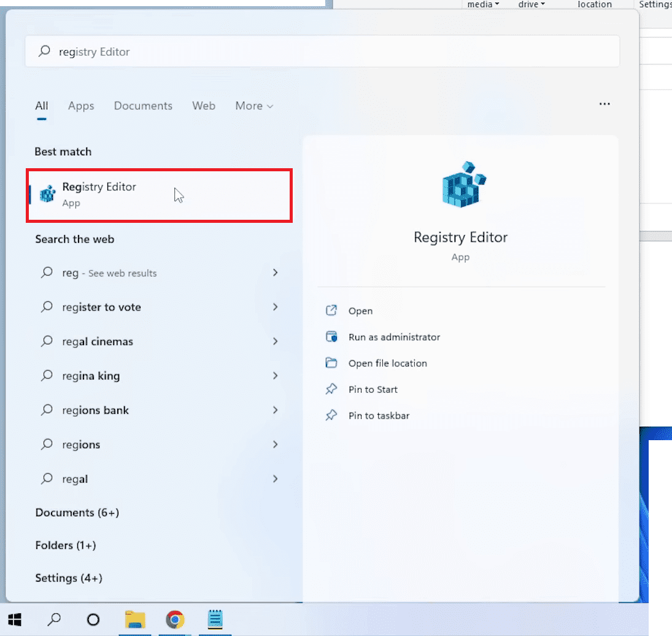672x636 pixels.
Task: Click the Windows Start button
Action: coord(14,620)
